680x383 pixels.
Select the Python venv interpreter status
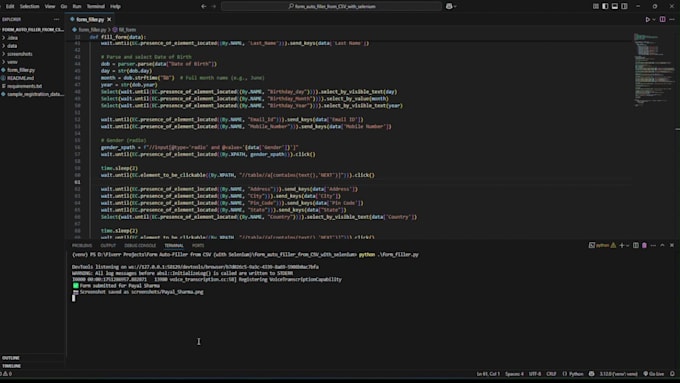618,374
